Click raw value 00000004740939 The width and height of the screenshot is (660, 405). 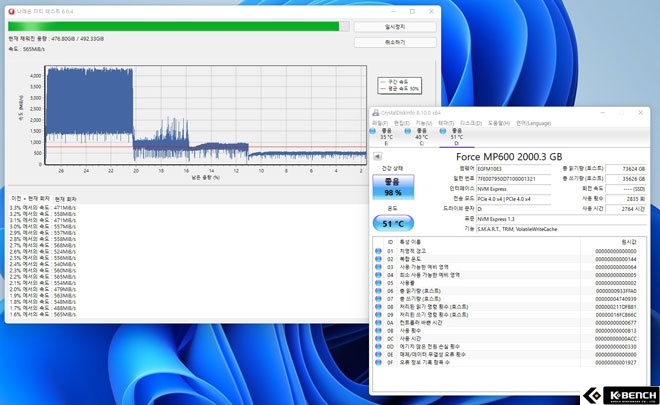point(616,299)
